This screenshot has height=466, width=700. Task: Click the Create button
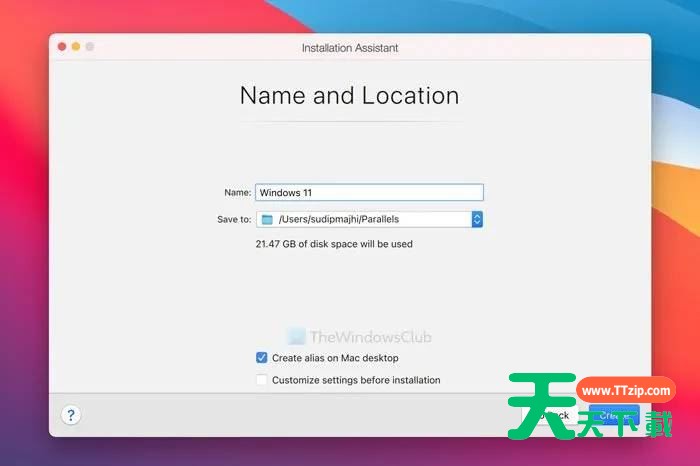[x=614, y=416]
